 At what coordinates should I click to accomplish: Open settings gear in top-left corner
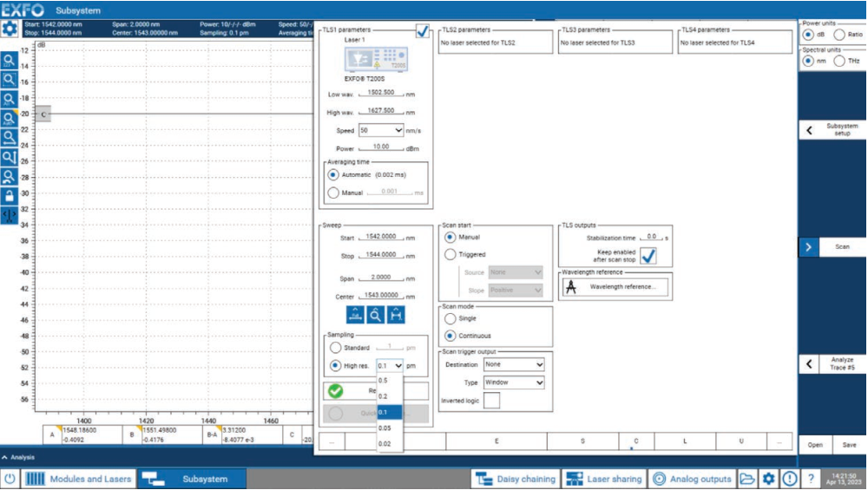point(10,29)
